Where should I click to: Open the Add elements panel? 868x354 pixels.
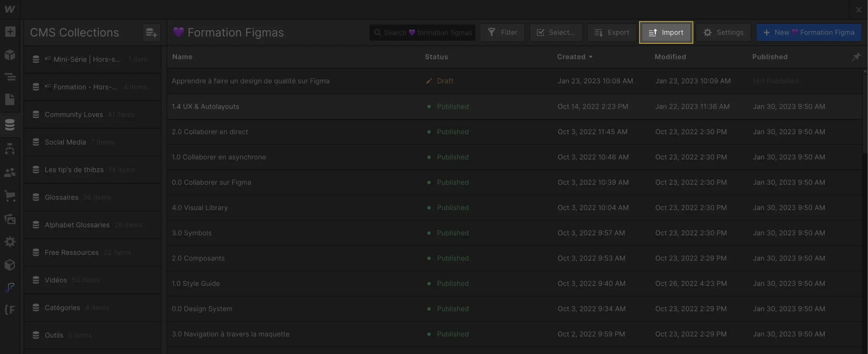click(10, 31)
